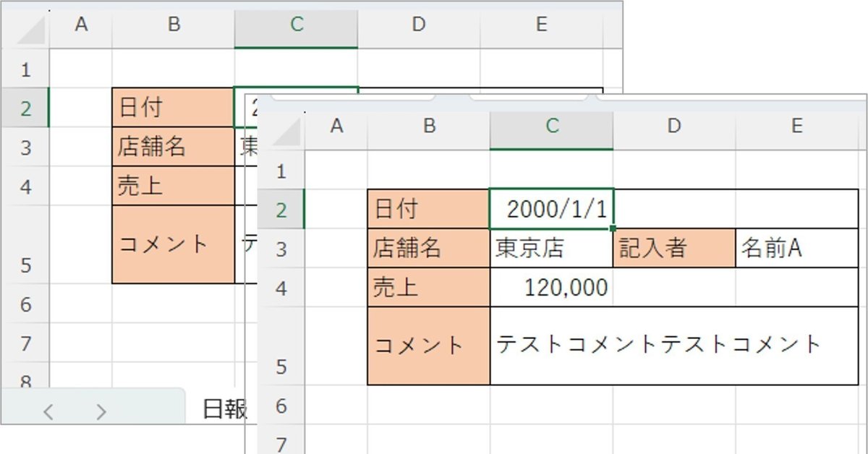This screenshot has width=868, height=454.
Task: Select column C header in the front window
Action: [551, 125]
